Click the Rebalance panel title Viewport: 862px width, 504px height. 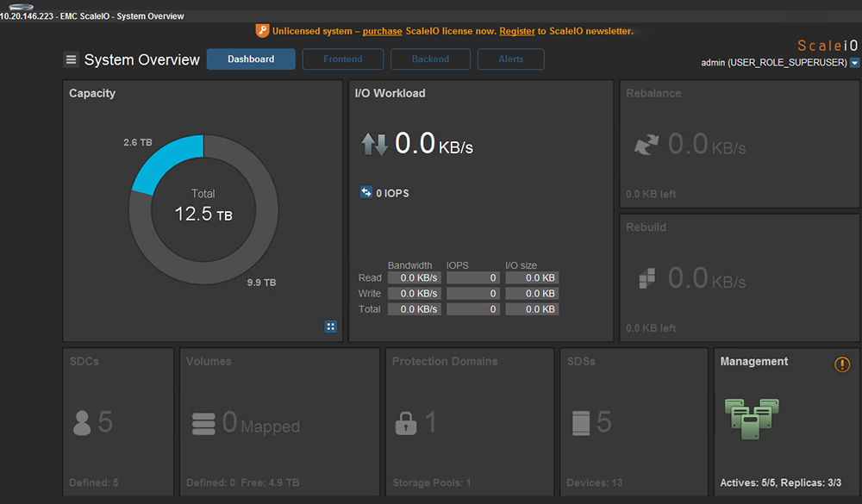(x=653, y=93)
